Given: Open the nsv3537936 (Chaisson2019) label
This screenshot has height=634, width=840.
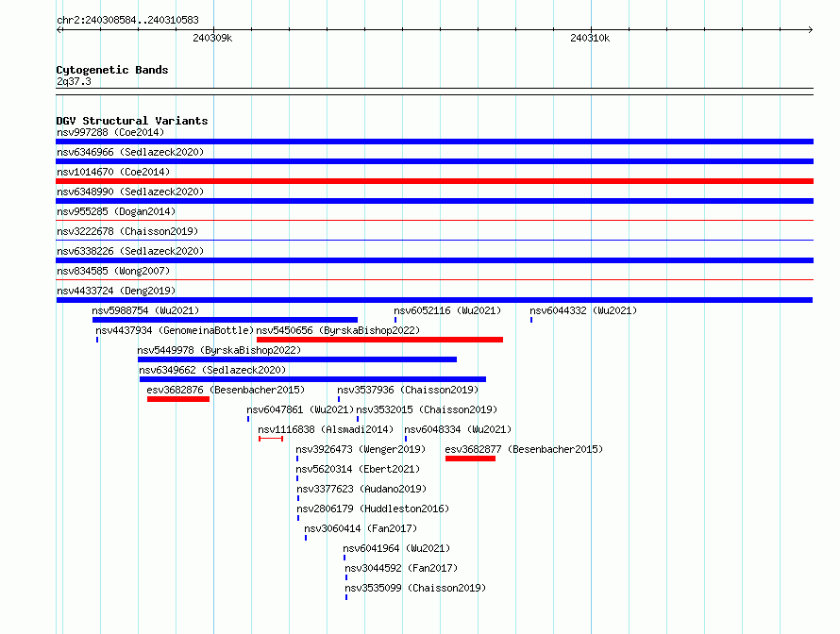Looking at the screenshot, I should 408,390.
